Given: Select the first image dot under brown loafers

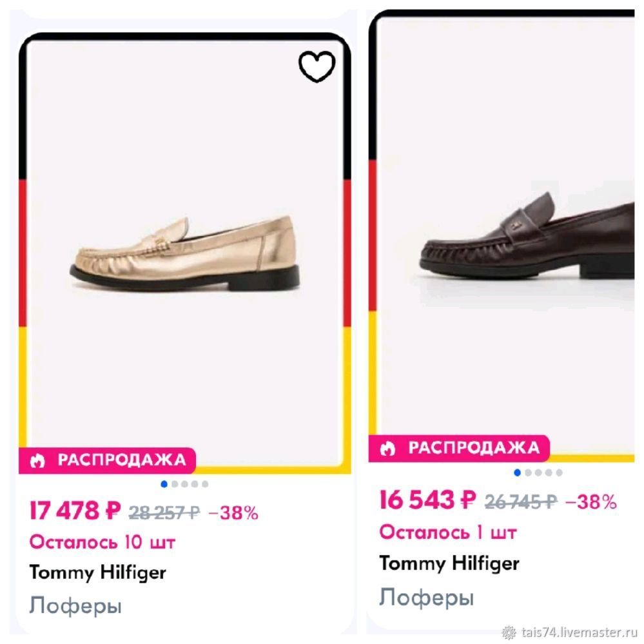Looking at the screenshot, I should coord(518,473).
